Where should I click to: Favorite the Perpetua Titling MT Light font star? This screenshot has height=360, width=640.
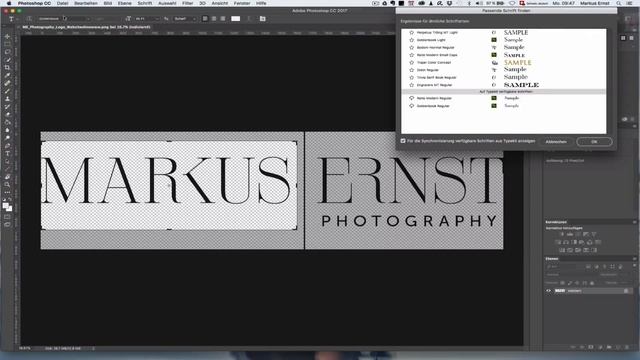[411, 32]
